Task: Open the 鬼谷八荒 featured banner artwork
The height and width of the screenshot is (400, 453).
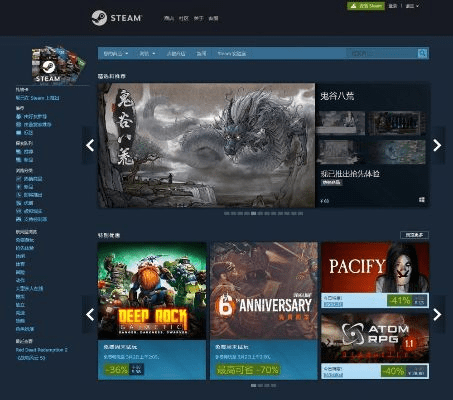Action: coord(206,145)
